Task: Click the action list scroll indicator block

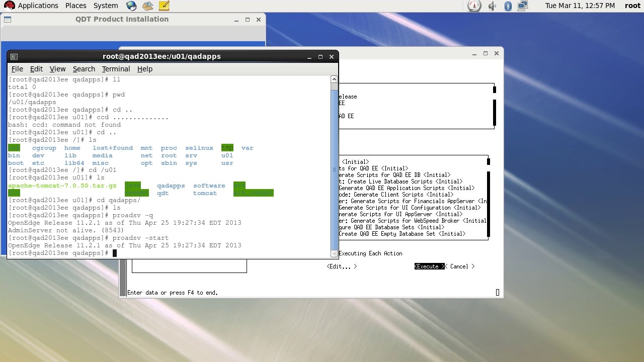Action: click(x=489, y=161)
